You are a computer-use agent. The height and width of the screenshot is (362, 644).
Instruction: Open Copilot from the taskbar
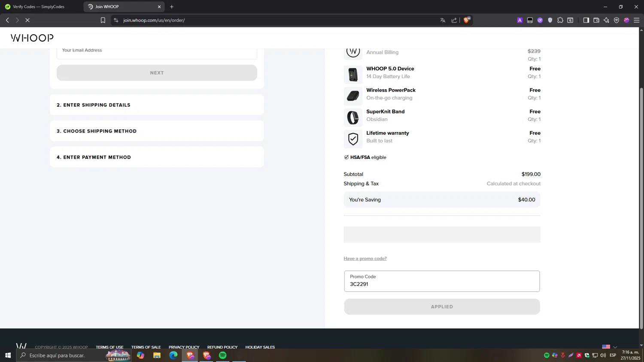click(140, 355)
